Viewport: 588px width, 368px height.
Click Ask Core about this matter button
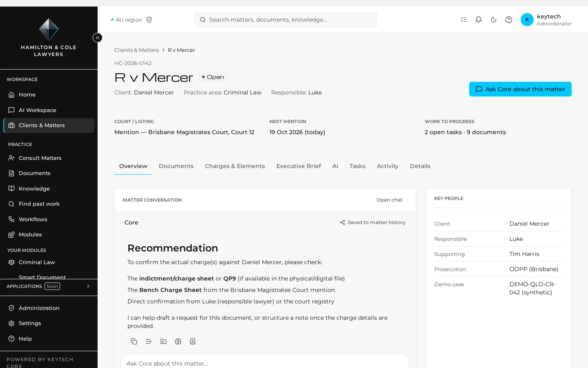[520, 89]
